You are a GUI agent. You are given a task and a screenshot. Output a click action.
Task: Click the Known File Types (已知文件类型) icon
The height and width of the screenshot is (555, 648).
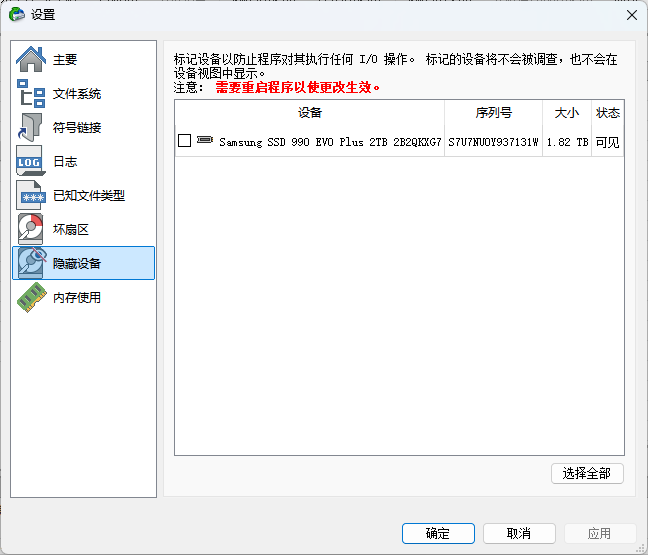tap(31, 196)
